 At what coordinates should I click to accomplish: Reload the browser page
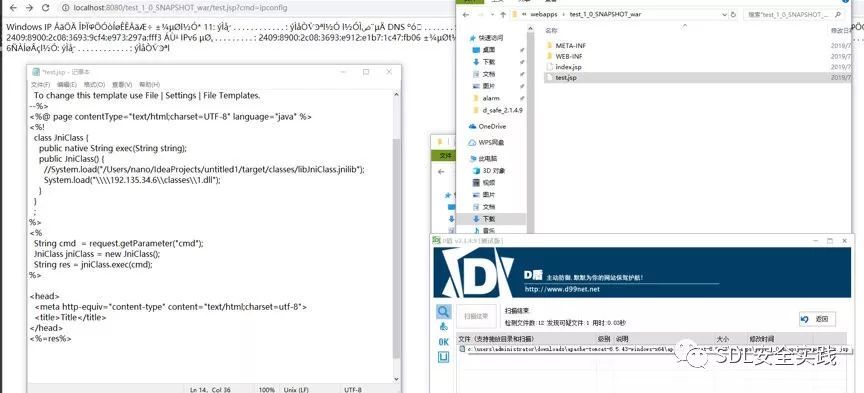[46, 8]
